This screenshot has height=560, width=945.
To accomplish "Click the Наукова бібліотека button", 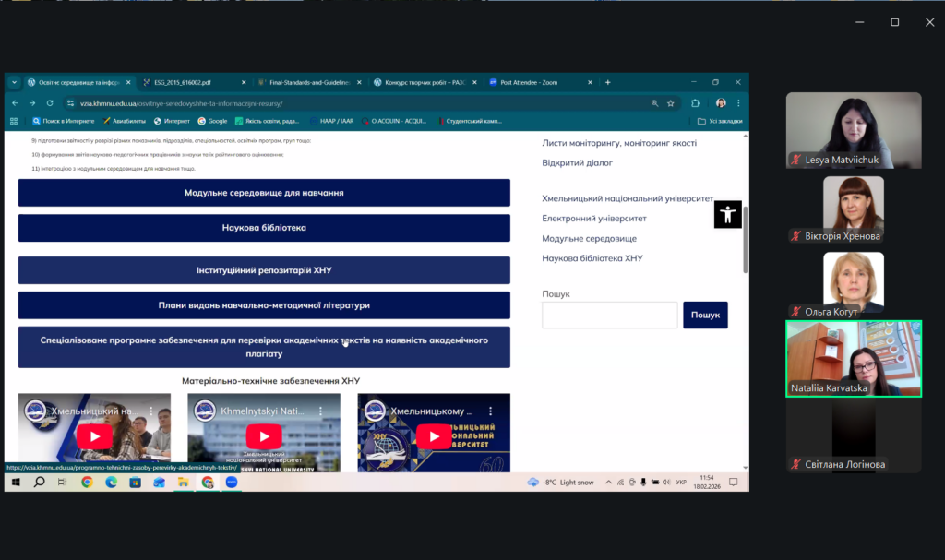I will [x=264, y=228].
